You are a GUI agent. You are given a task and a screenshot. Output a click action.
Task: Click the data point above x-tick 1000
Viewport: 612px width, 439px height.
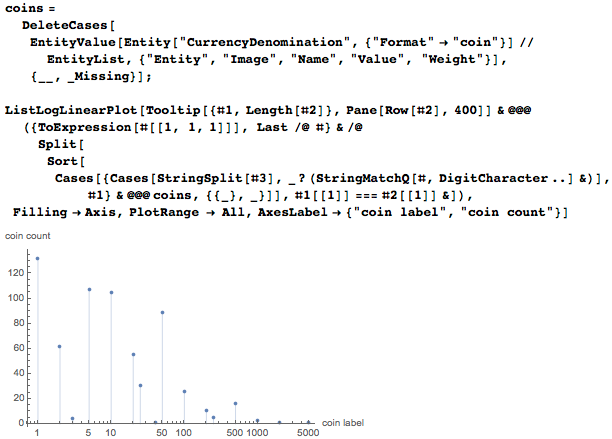258,421
